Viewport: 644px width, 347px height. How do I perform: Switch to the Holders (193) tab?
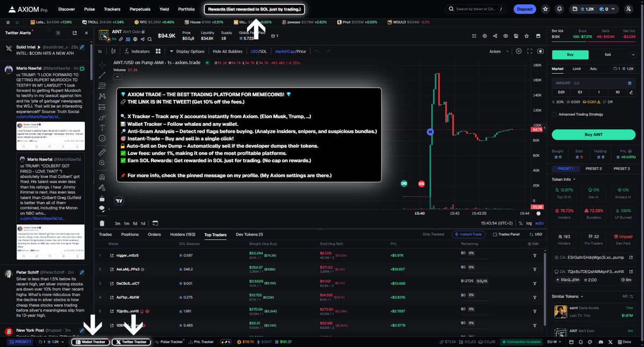pyautogui.click(x=183, y=234)
